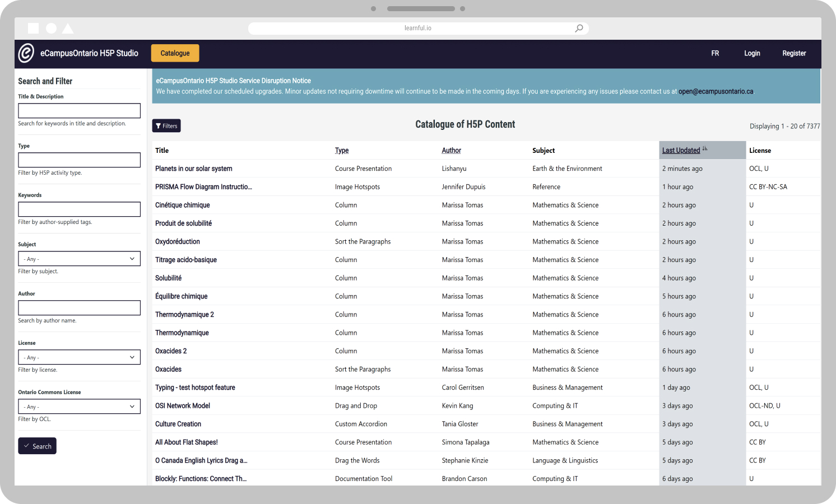This screenshot has width=836, height=504.
Task: Select FR to change language
Action: pyautogui.click(x=715, y=53)
